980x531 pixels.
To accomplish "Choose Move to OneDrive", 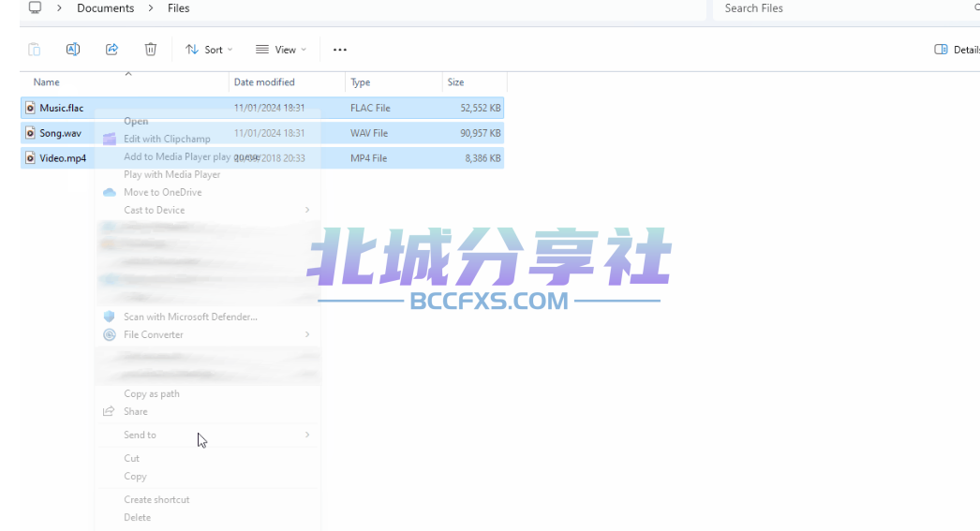I will (x=207, y=192).
